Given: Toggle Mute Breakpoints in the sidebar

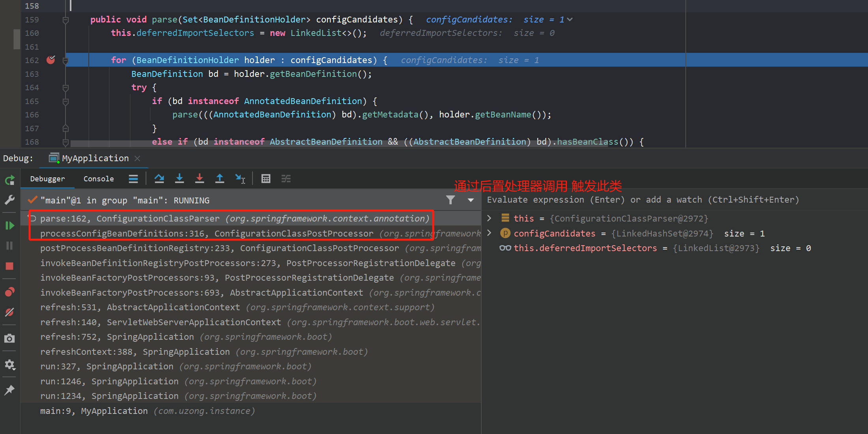Looking at the screenshot, I should [10, 312].
